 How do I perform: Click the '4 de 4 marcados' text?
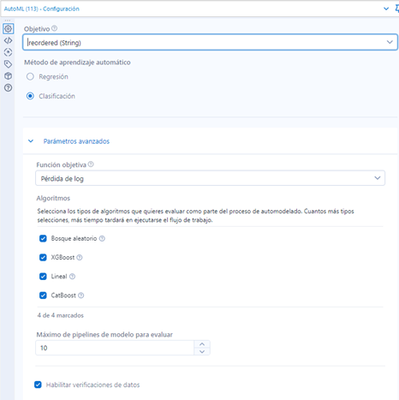[60, 315]
